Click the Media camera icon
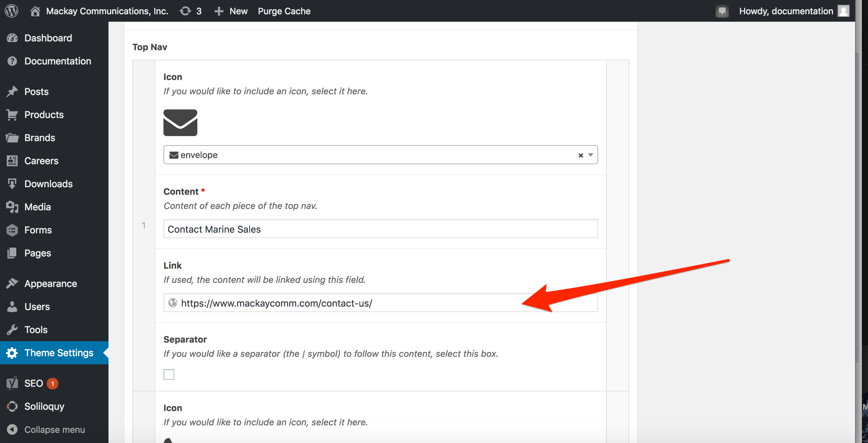The image size is (868, 443). pos(12,207)
